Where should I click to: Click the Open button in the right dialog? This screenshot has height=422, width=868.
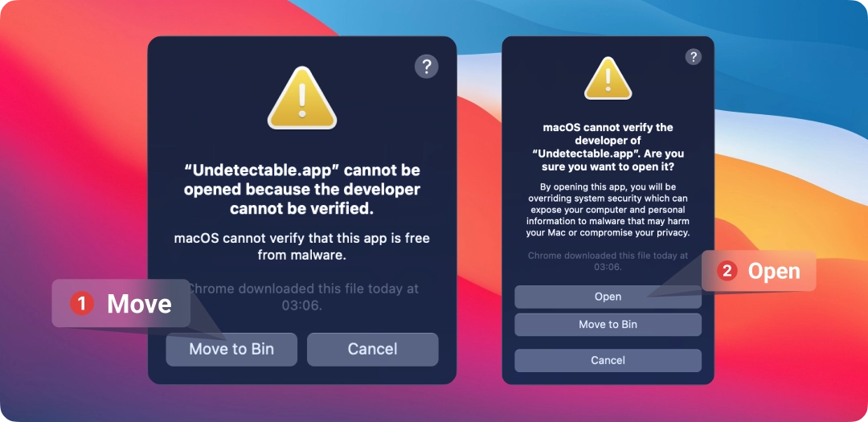[608, 297]
